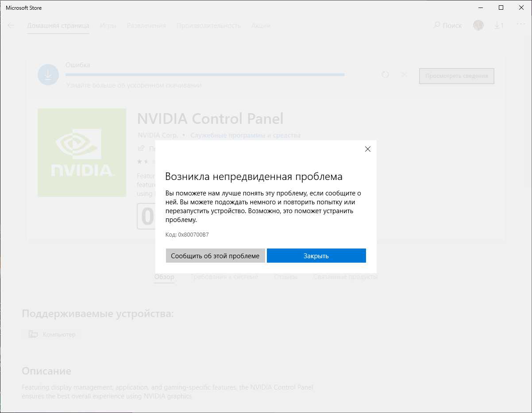Click the share icon under the title

pyautogui.click(x=141, y=148)
